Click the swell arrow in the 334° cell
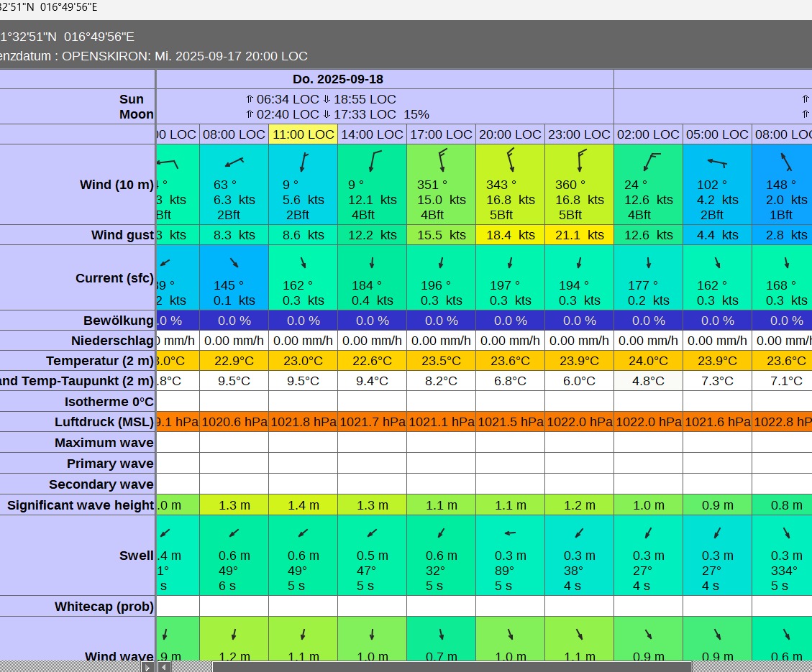This screenshot has height=672, width=812. pos(786,533)
